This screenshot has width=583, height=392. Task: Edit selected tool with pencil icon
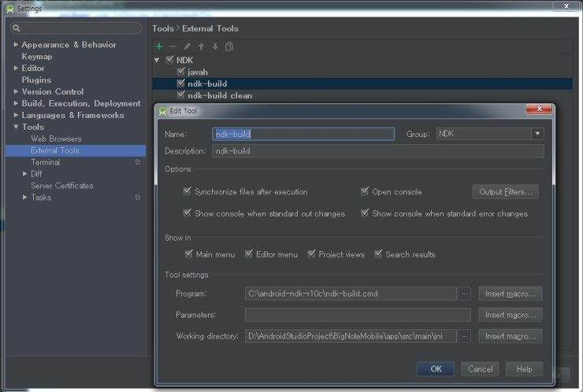click(x=187, y=46)
